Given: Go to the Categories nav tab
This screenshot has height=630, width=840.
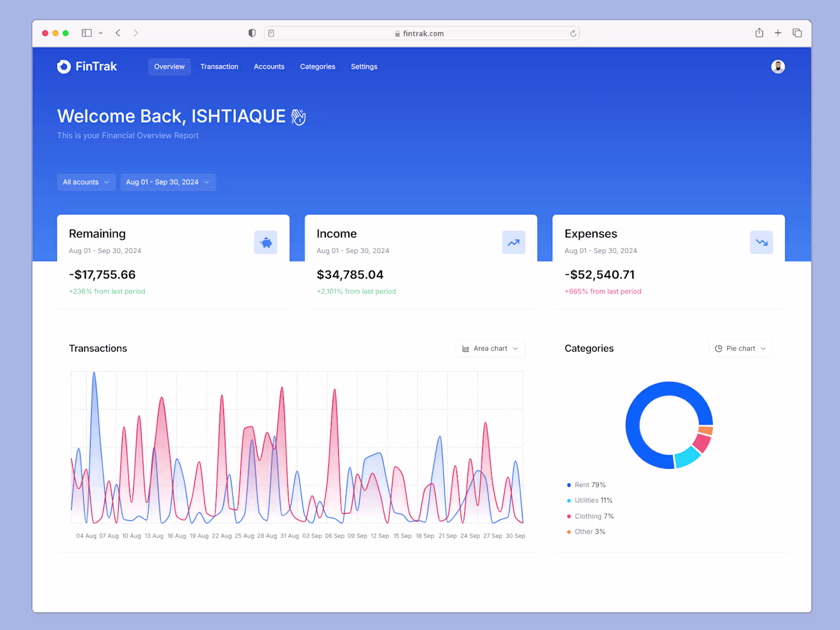Looking at the screenshot, I should click(x=318, y=67).
